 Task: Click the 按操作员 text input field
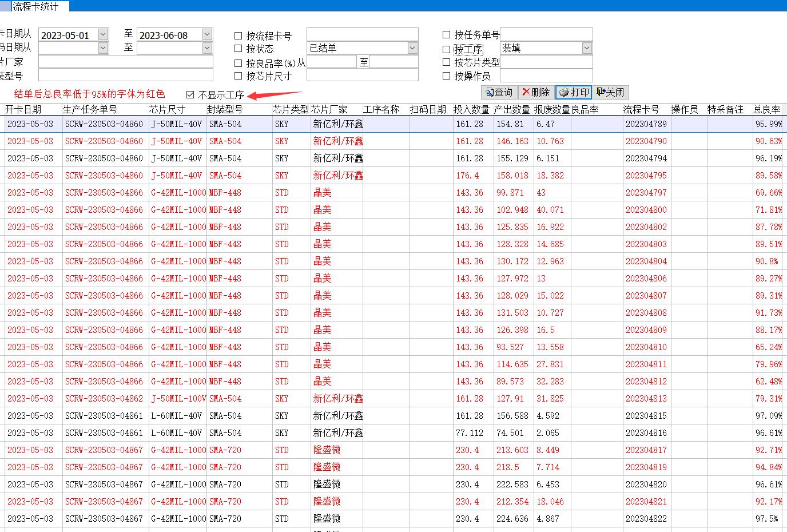click(x=546, y=76)
